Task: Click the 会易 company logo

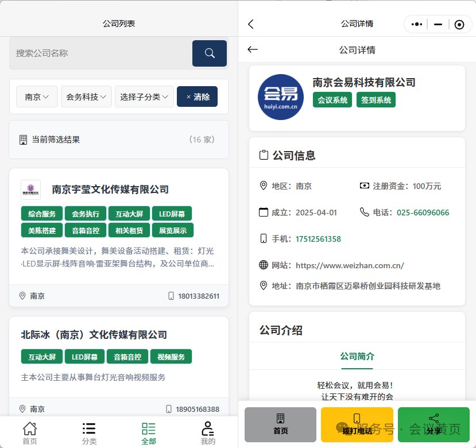Action: 280,97
